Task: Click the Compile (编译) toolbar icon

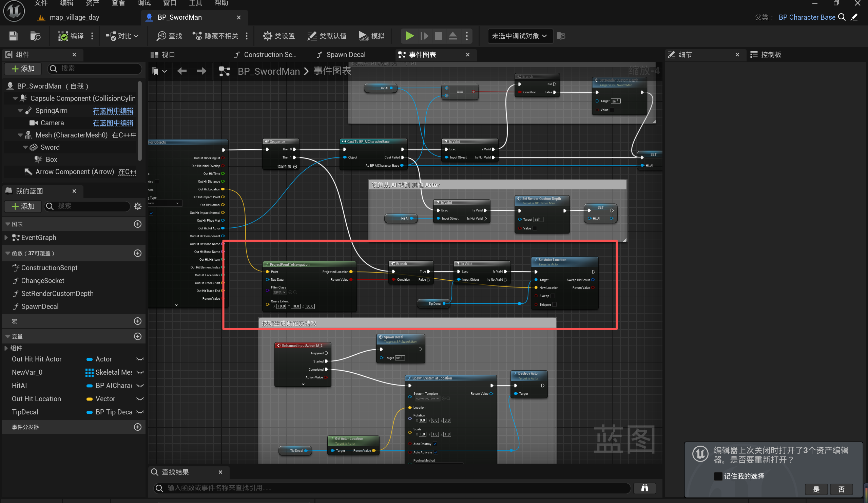Action: click(x=63, y=36)
